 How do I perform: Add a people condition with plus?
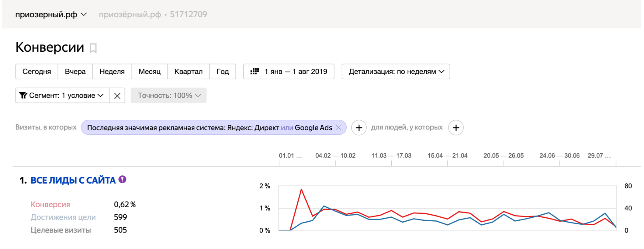point(455,128)
